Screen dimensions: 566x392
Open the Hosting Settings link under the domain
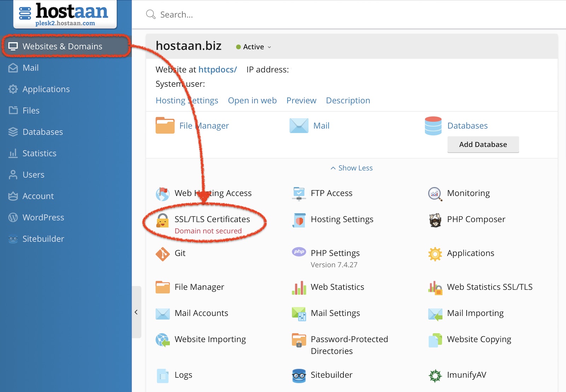[187, 101]
